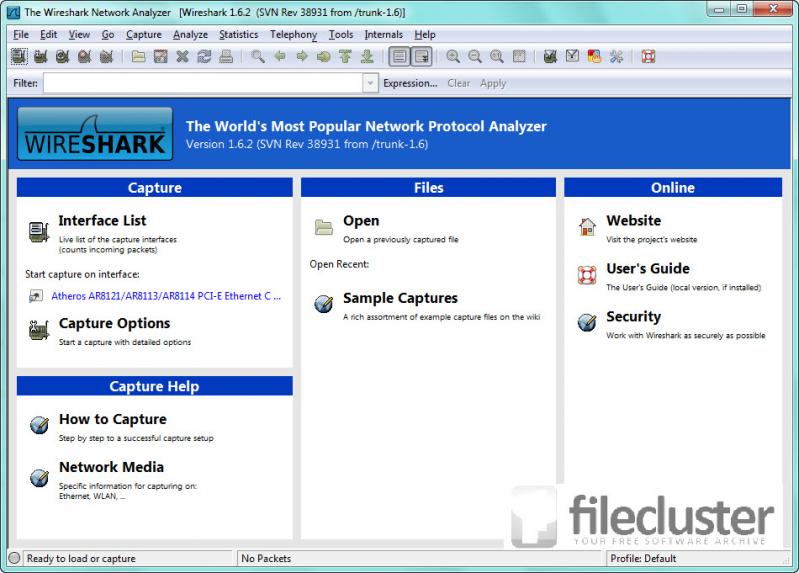Open the Display Filters dialog icon
The width and height of the screenshot is (799, 573).
572,56
